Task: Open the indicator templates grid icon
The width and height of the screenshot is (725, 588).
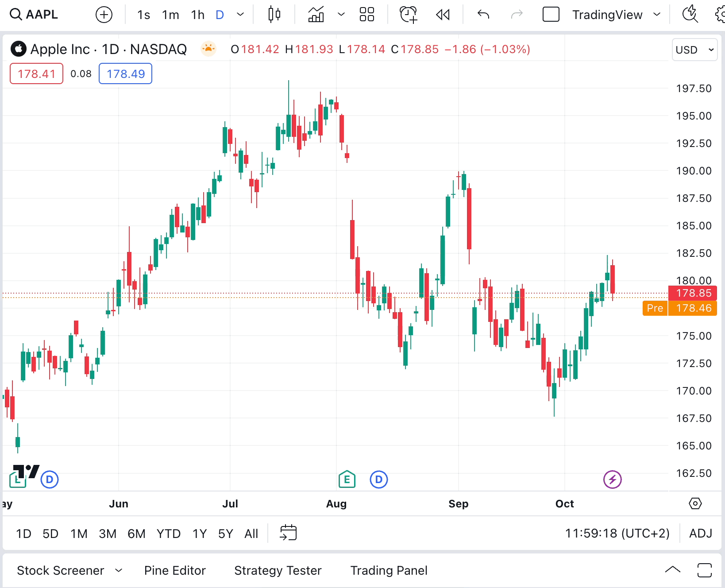Action: pos(366,15)
